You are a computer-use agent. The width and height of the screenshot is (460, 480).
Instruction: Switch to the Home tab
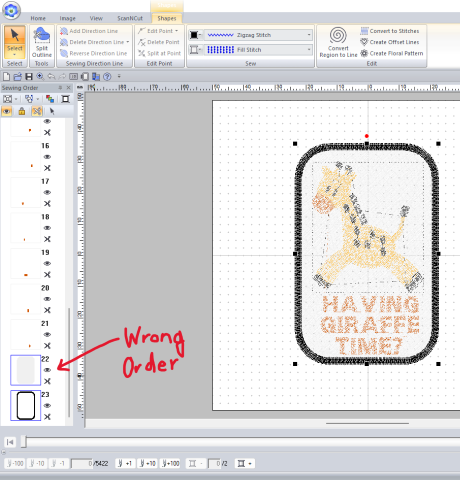pyautogui.click(x=38, y=18)
